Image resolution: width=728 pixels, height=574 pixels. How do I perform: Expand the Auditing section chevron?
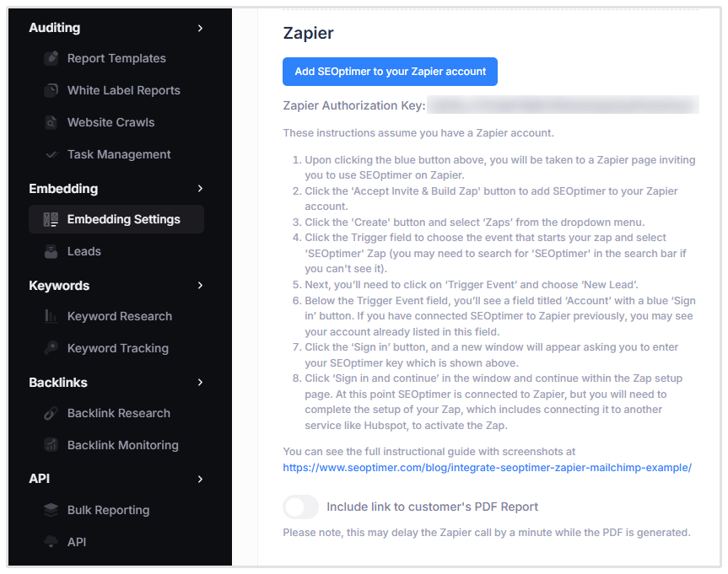[201, 28]
